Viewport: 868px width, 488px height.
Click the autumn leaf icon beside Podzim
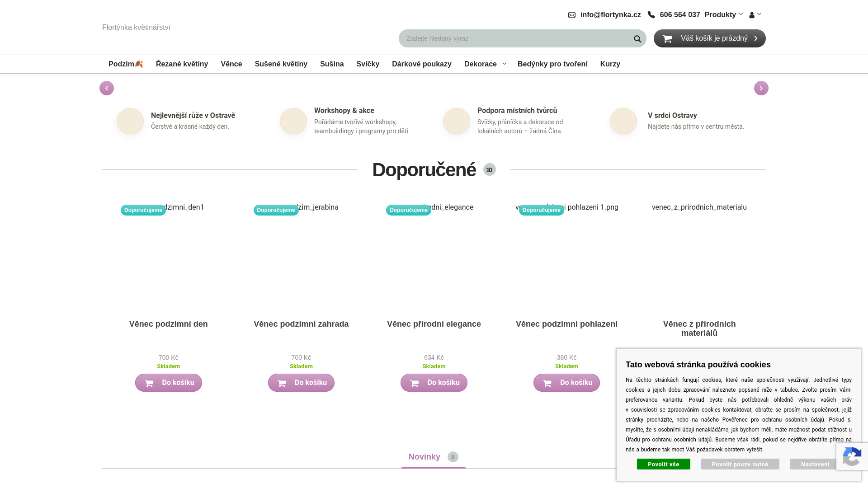click(x=139, y=64)
